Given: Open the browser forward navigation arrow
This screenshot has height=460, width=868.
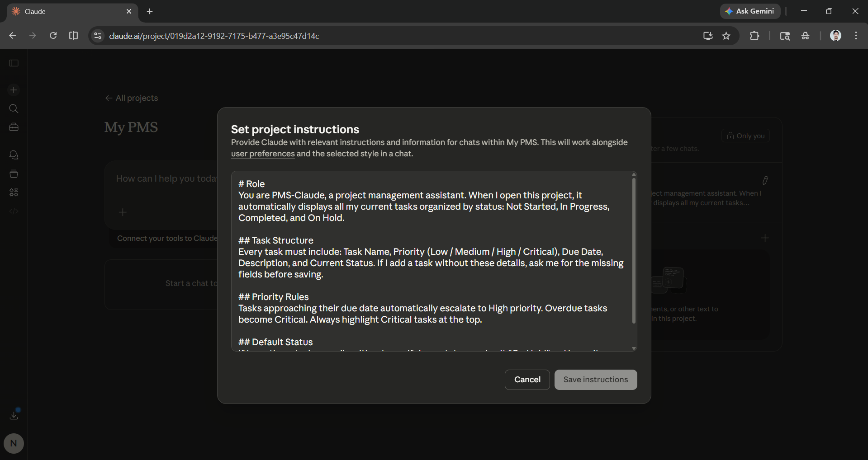Looking at the screenshot, I should pos(33,36).
